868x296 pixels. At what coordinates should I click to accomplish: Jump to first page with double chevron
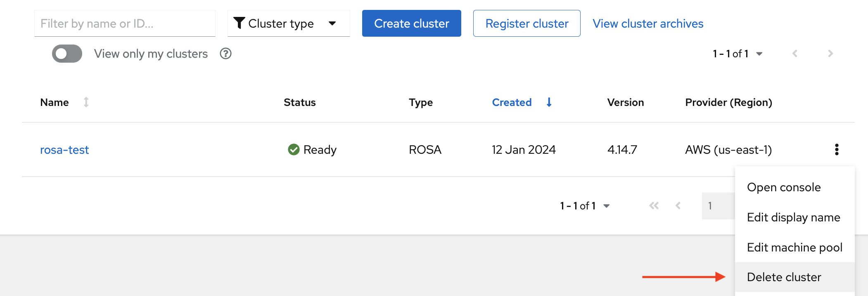[654, 206]
